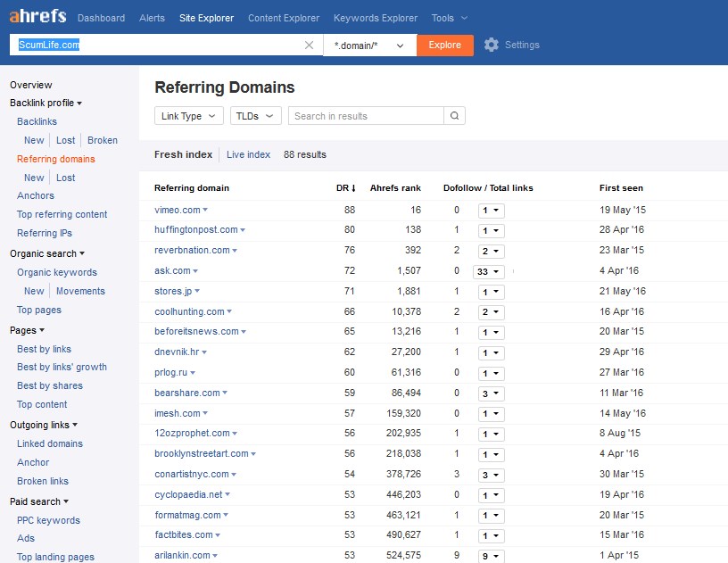728x563 pixels.
Task: Open the caret menu next to vimeo.com
Action: tap(205, 211)
